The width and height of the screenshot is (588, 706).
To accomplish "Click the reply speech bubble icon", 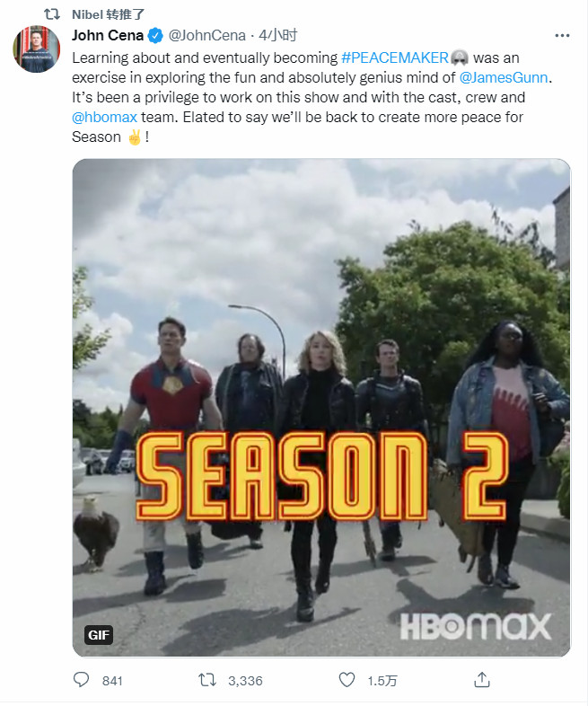I will [81, 680].
